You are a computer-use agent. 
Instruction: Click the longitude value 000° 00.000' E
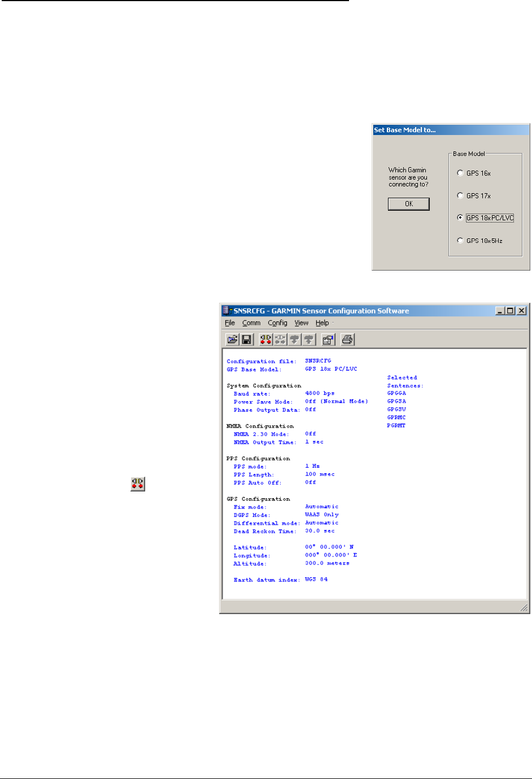(x=331, y=555)
